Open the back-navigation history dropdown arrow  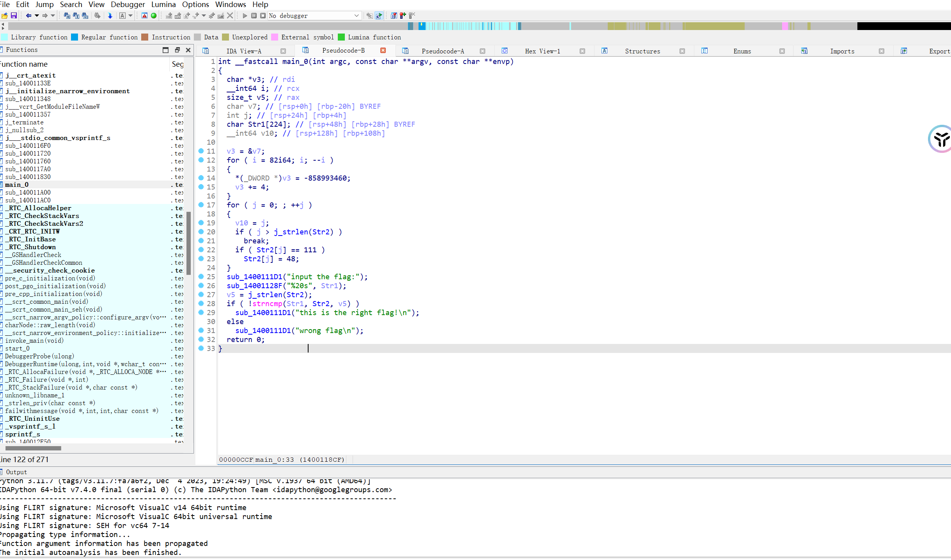pos(37,16)
